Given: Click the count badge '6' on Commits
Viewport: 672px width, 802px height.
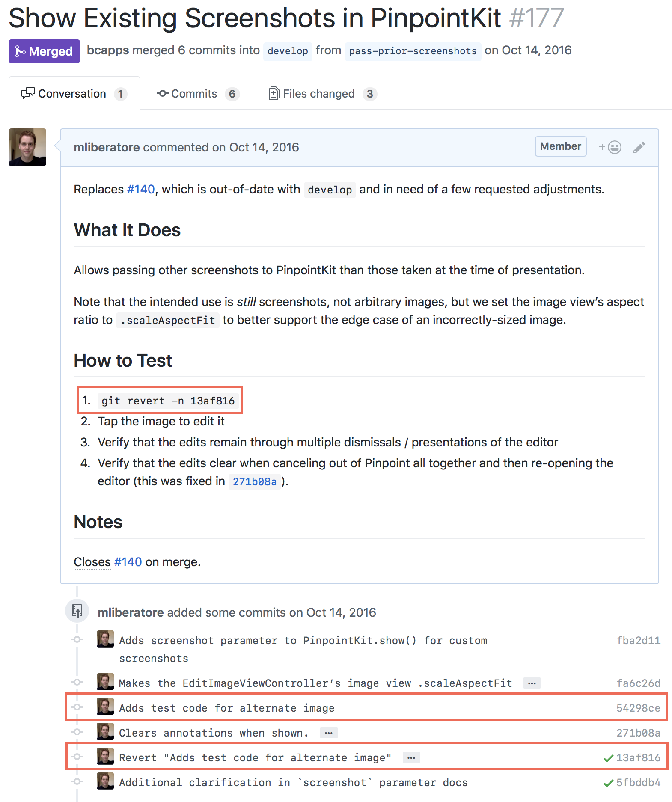Looking at the screenshot, I should (x=232, y=94).
